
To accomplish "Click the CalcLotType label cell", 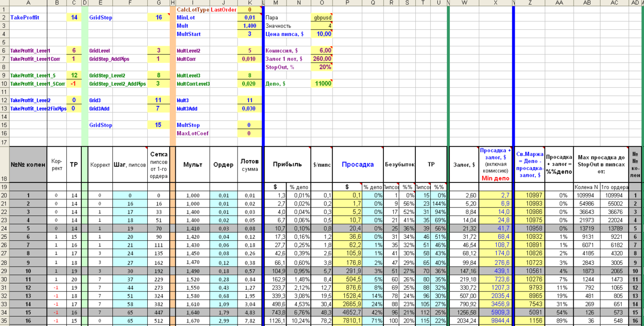I will tap(193, 9).
